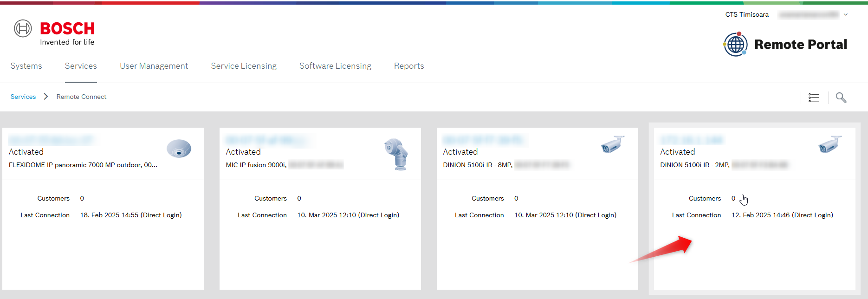Click the MIC IP fusion 9000i camera image
This screenshot has width=868, height=299.
pyautogui.click(x=396, y=154)
